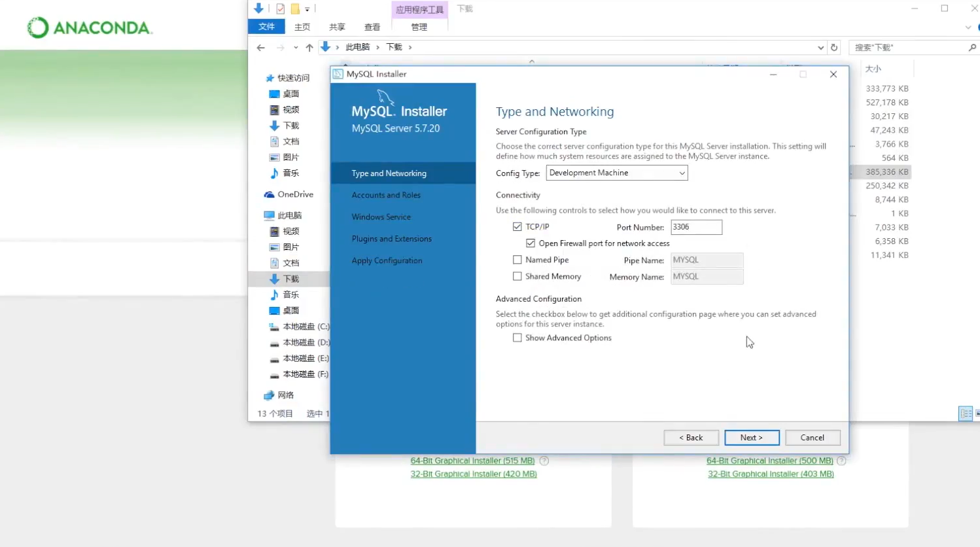Click the MySQL dolphin logo
Image resolution: width=980 pixels, height=547 pixels.
pos(385,97)
